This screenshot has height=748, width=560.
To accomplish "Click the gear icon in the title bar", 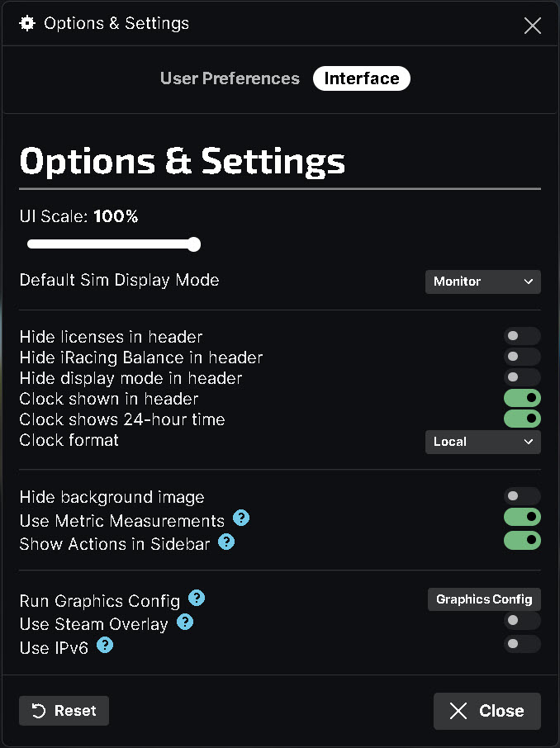I will click(x=27, y=23).
